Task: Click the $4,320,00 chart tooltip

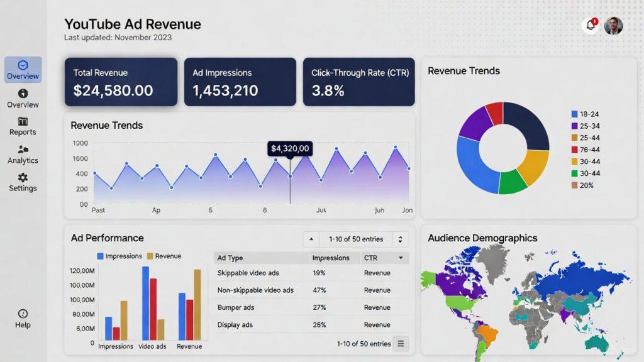Action: coord(290,148)
